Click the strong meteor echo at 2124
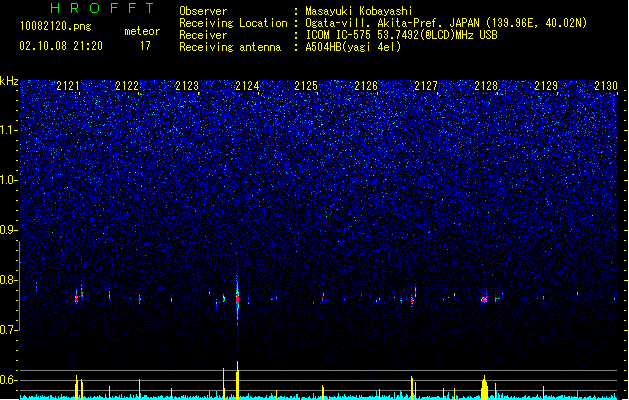Viewport: 629px width, 400px height. tap(237, 299)
